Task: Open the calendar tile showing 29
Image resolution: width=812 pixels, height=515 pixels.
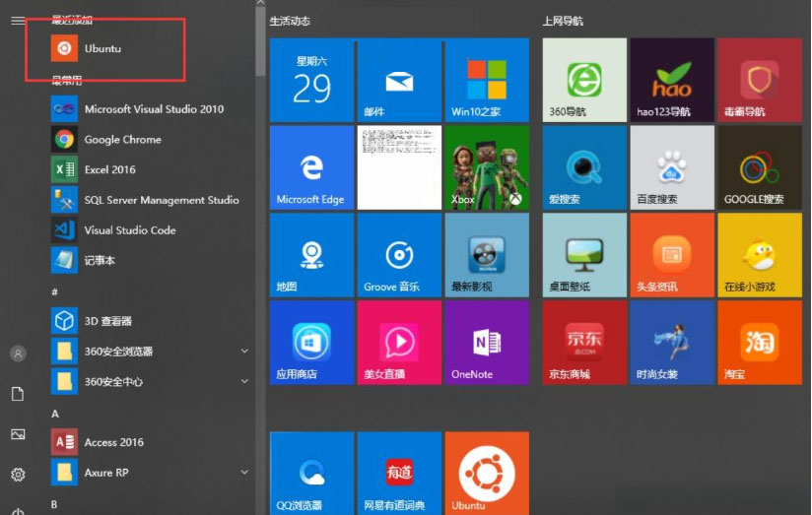Action: (310, 81)
